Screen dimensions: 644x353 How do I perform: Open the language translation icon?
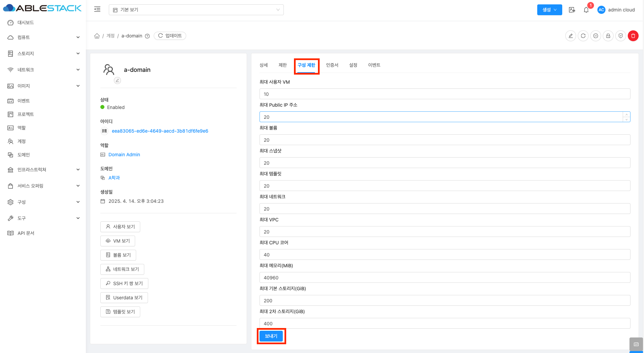[x=572, y=10]
